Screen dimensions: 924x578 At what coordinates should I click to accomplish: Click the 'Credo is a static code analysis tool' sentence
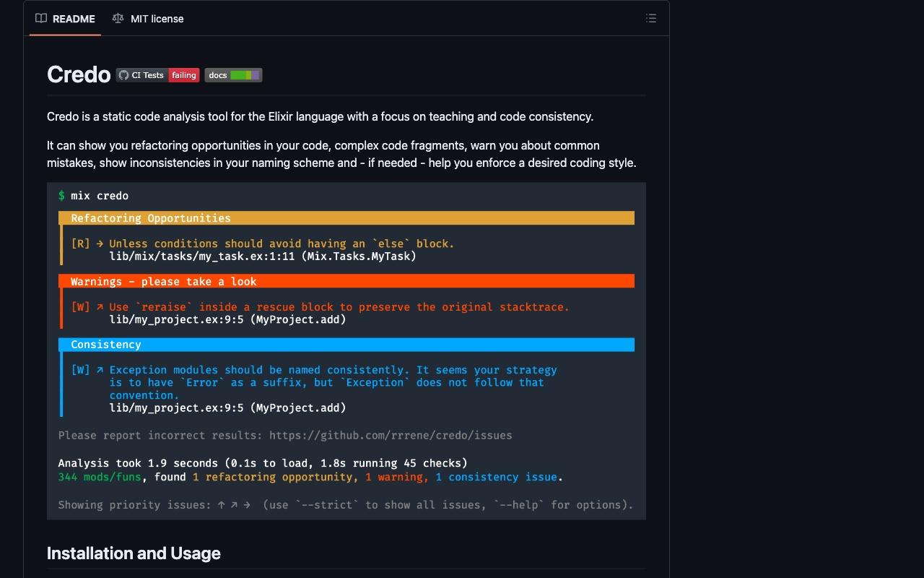pos(320,116)
